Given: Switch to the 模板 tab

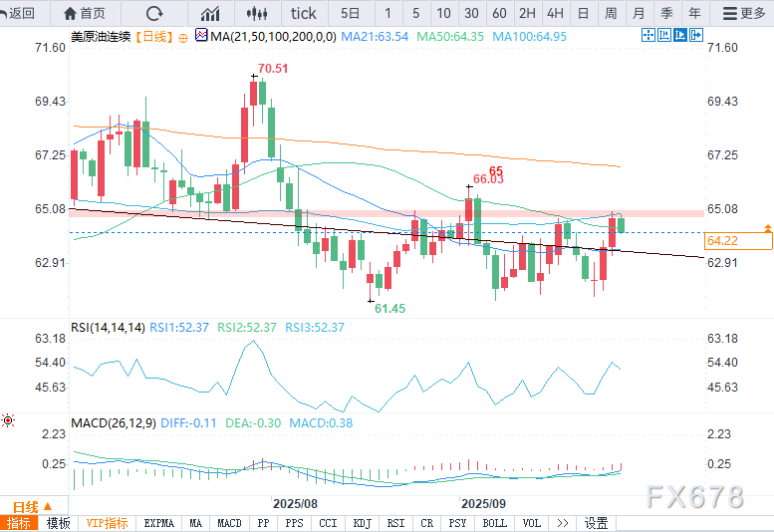Looking at the screenshot, I should point(58,523).
